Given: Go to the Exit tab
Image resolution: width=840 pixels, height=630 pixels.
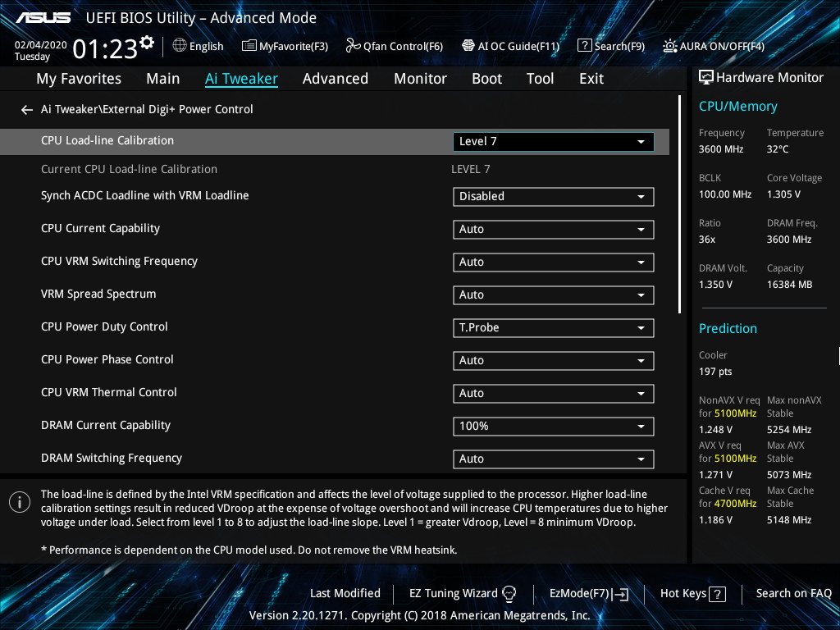Looking at the screenshot, I should [x=591, y=79].
